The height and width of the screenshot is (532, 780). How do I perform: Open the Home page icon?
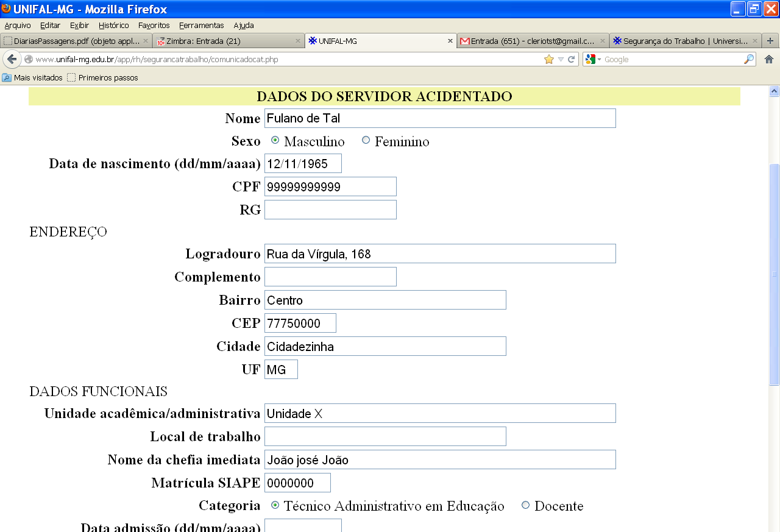769,59
